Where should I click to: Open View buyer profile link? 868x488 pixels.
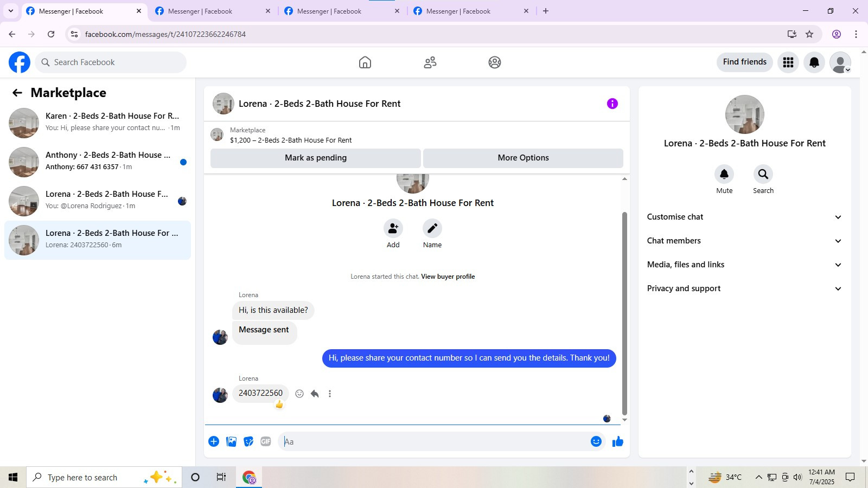[448, 277]
